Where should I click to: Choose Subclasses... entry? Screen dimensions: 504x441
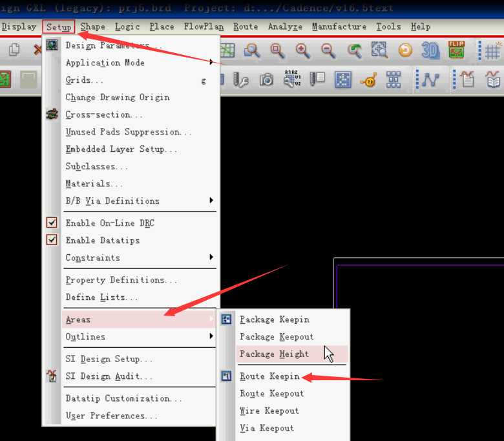[x=139, y=167]
